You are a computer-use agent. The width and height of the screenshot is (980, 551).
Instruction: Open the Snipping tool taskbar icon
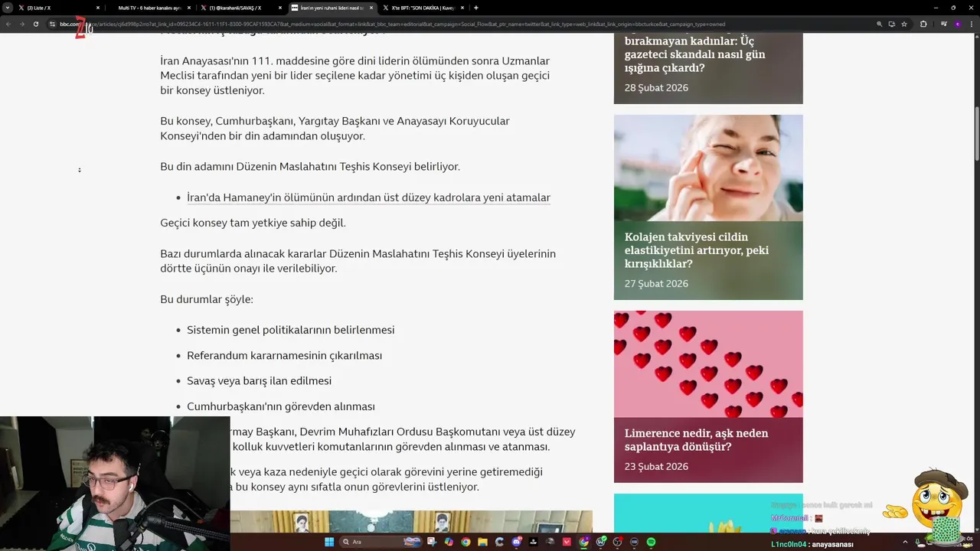[432, 542]
